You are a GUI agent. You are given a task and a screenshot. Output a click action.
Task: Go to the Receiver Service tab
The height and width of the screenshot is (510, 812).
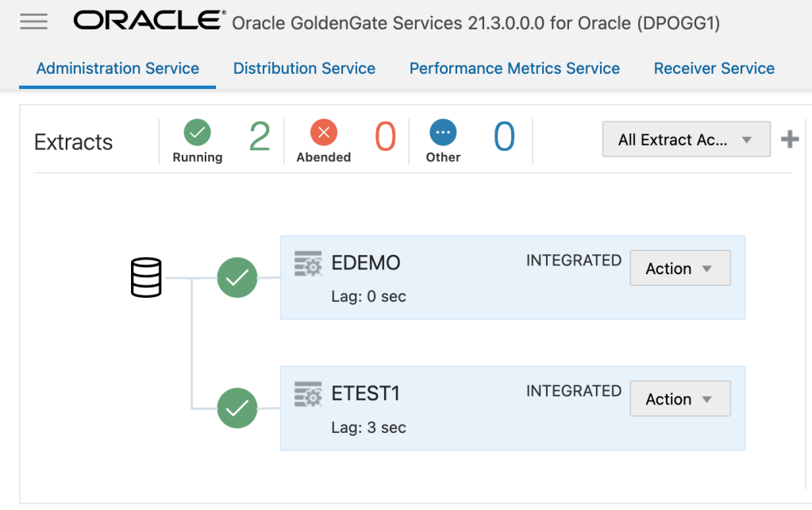point(714,68)
